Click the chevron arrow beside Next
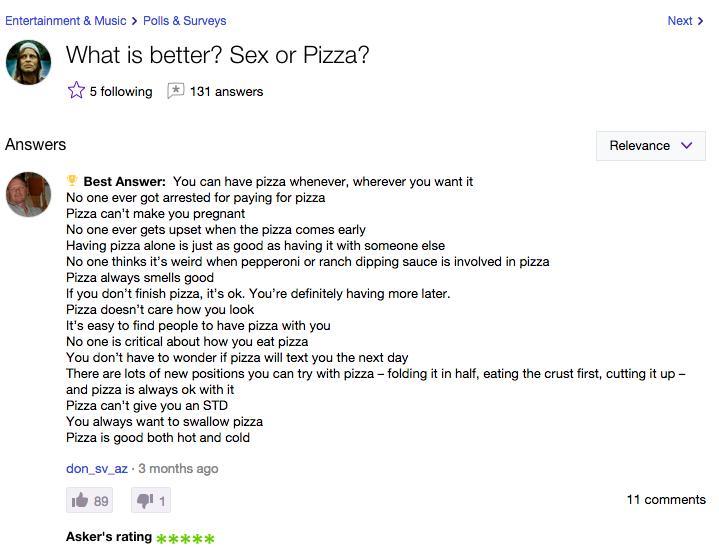The image size is (719, 552). [700, 21]
